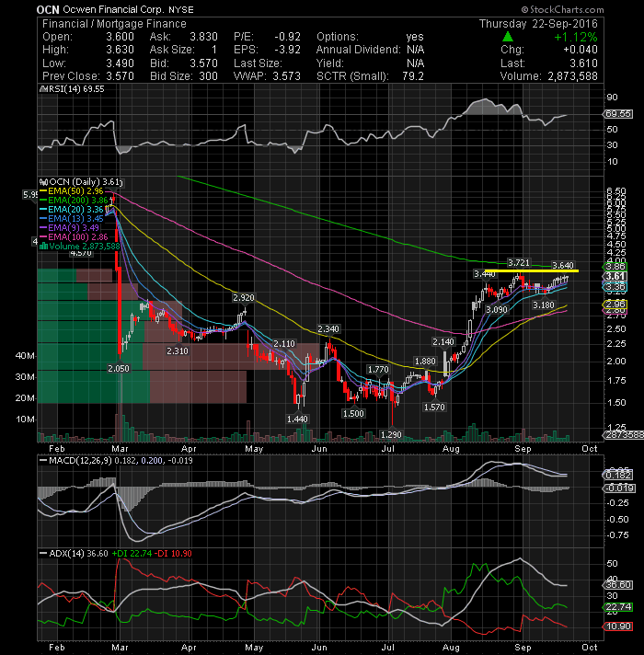The image size is (644, 655).
Task: Click the -DI 10.90 red label
Action: (x=173, y=554)
